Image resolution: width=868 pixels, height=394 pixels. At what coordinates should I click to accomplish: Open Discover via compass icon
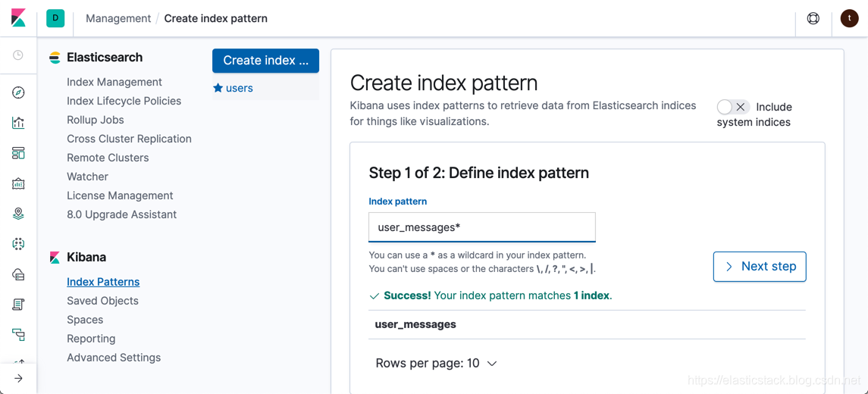pos(18,92)
